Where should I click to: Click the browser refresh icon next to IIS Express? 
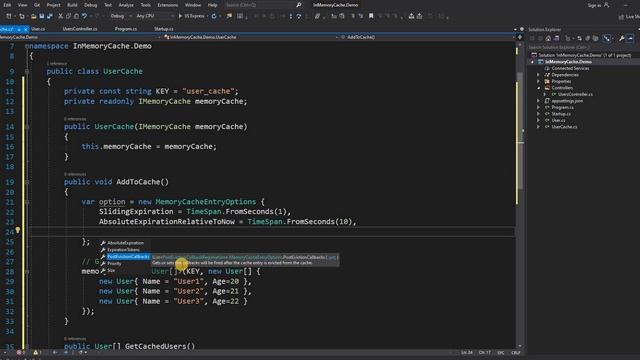coord(214,16)
